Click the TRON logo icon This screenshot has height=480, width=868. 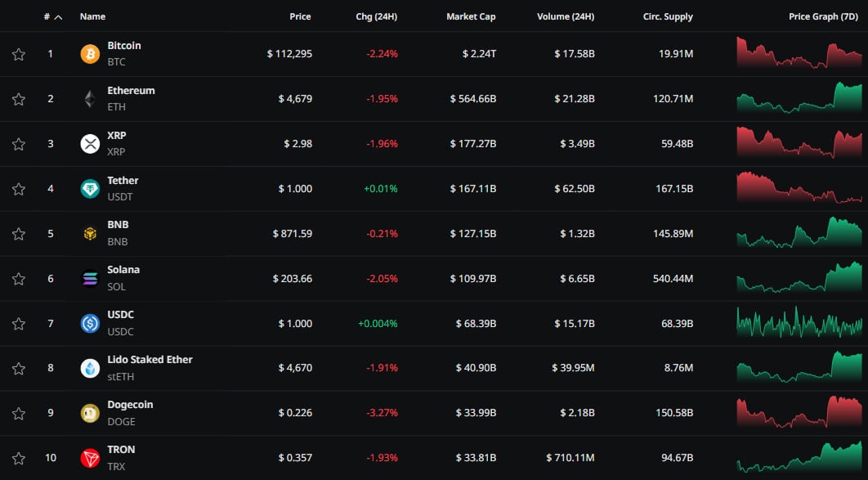(90, 458)
